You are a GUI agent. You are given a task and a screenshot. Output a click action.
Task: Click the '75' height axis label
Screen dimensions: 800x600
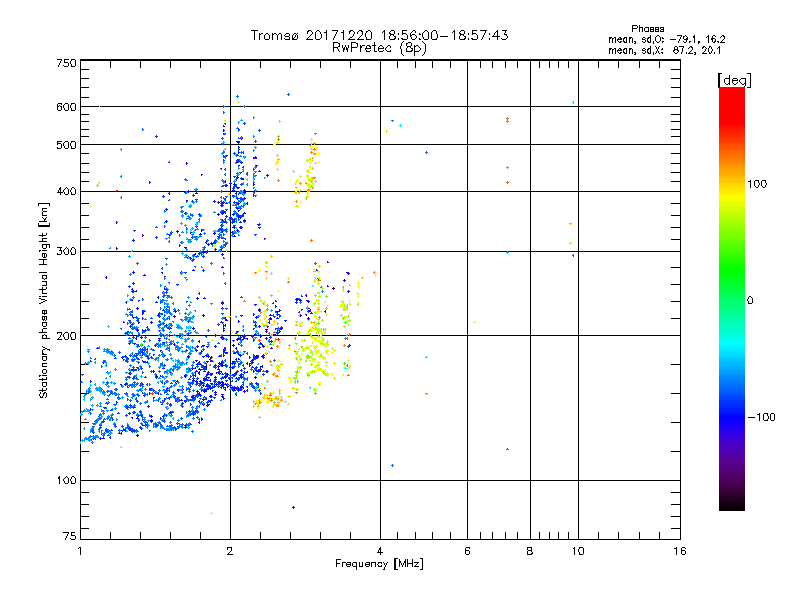point(70,536)
